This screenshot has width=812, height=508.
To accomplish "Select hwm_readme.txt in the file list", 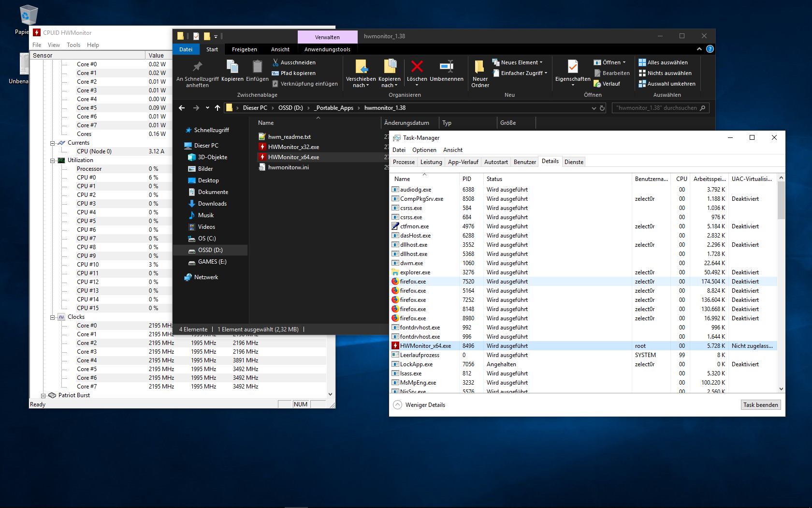I will tap(289, 137).
